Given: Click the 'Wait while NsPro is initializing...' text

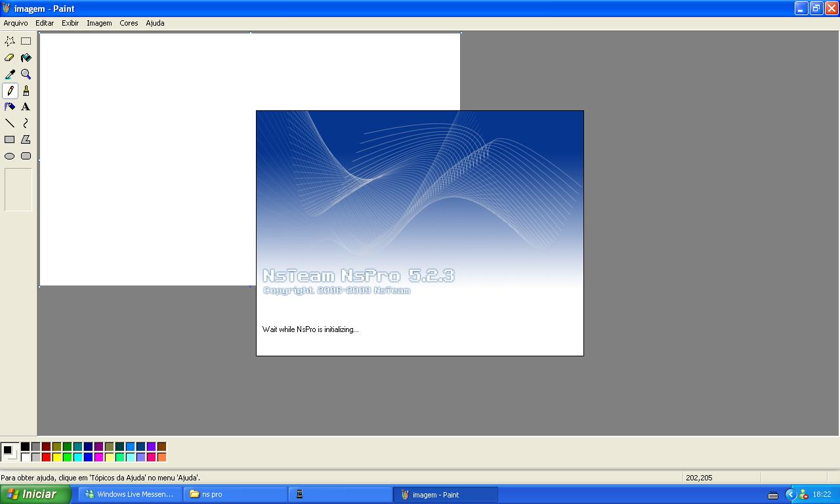Looking at the screenshot, I should click(x=310, y=329).
